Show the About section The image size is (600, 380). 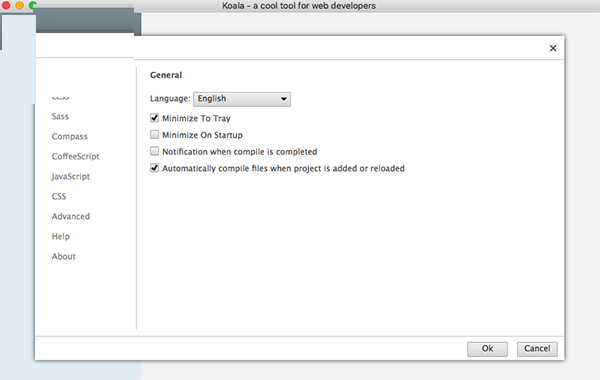64,256
